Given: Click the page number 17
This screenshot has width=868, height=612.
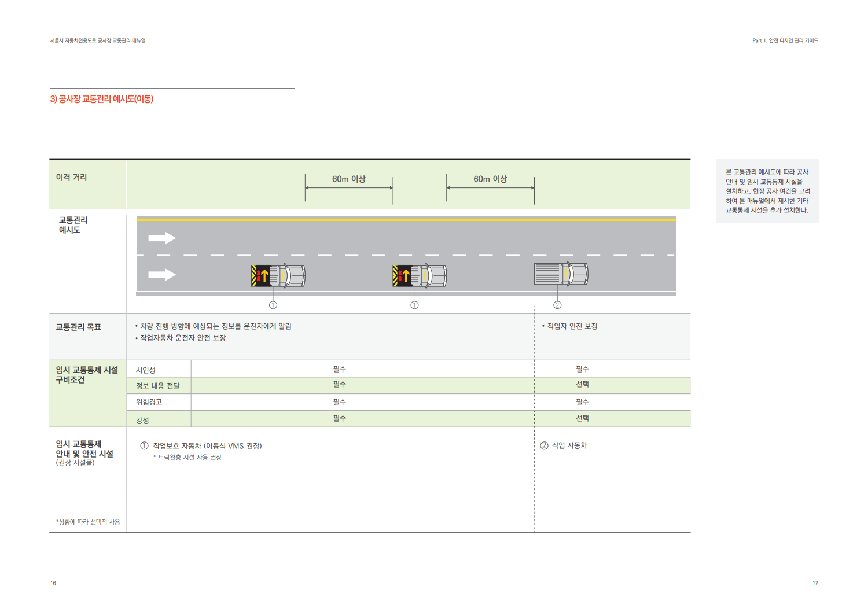Looking at the screenshot, I should (815, 583).
